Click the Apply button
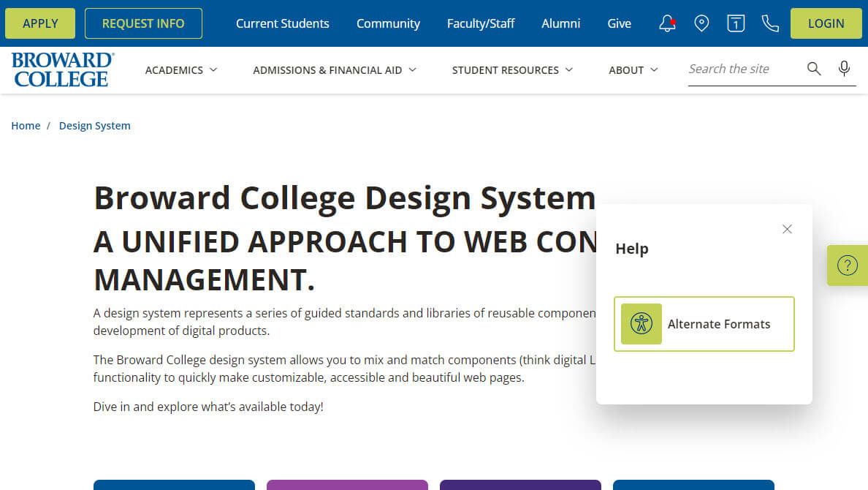Viewport: 868px width, 490px height. tap(40, 23)
